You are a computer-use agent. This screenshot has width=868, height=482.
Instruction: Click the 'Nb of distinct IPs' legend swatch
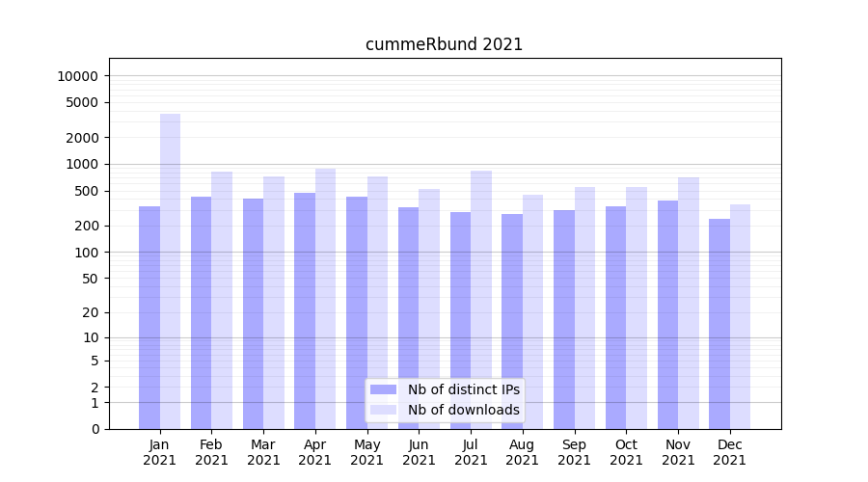(x=384, y=389)
